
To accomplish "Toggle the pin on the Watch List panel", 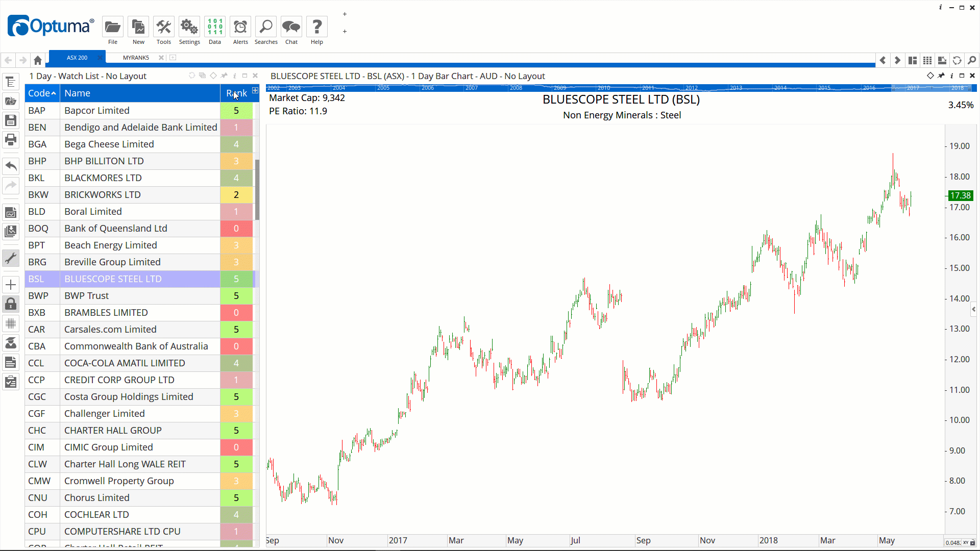I will pos(224,76).
